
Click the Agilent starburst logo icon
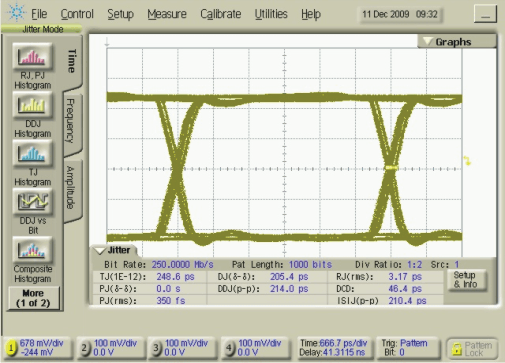(x=16, y=12)
